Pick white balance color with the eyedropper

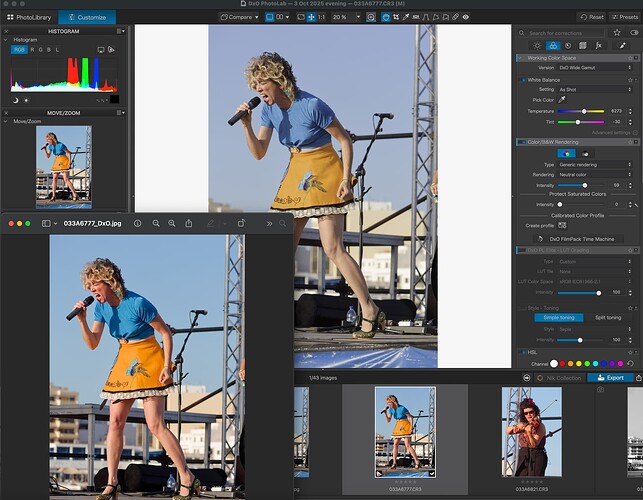(x=561, y=100)
